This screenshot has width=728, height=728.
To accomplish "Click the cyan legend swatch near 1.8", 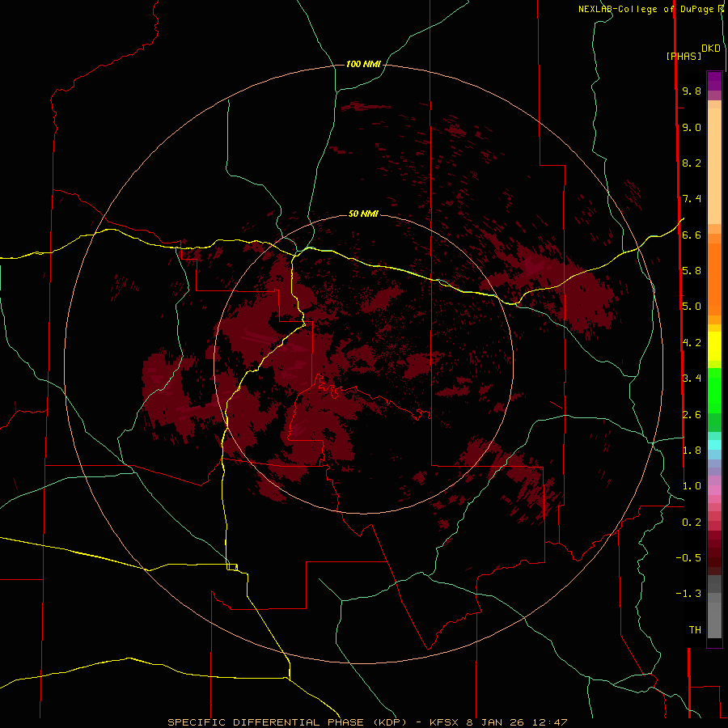I will pos(714,445).
